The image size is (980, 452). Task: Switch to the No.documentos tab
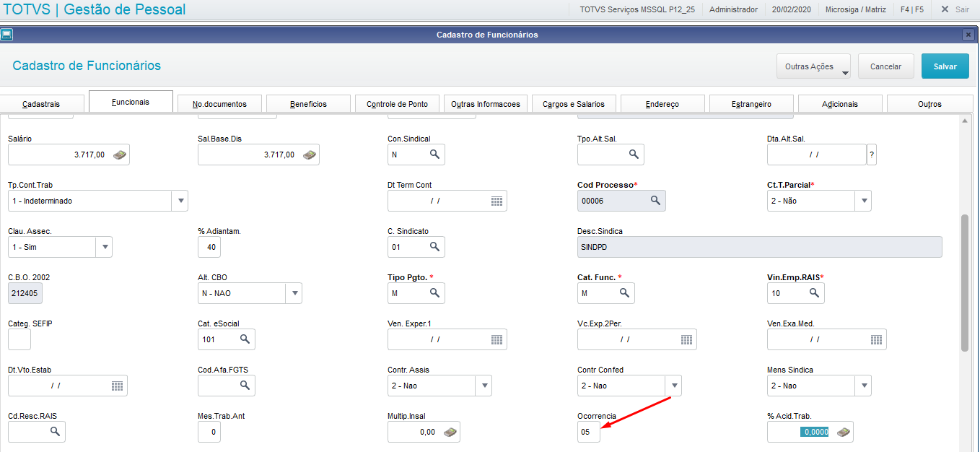tap(219, 104)
